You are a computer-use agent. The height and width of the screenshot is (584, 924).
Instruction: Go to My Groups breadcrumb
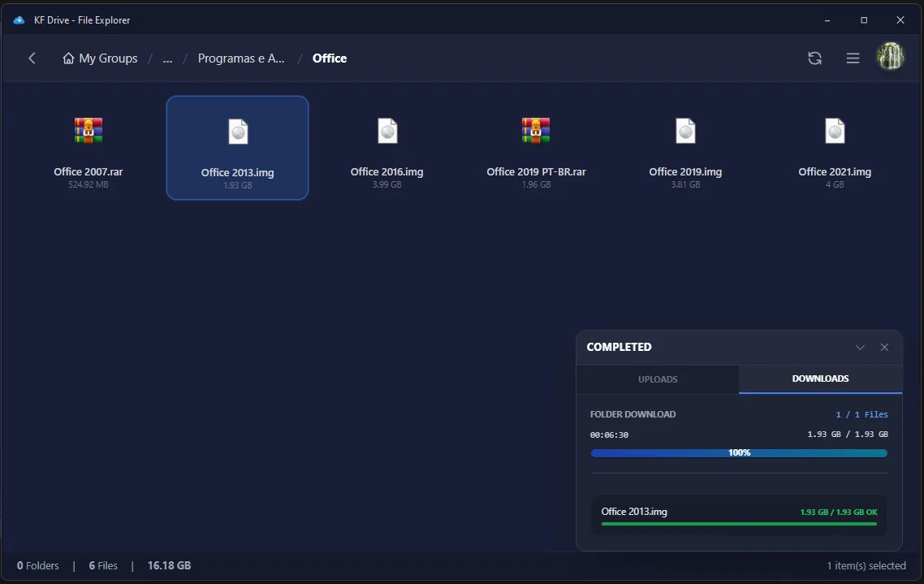100,58
